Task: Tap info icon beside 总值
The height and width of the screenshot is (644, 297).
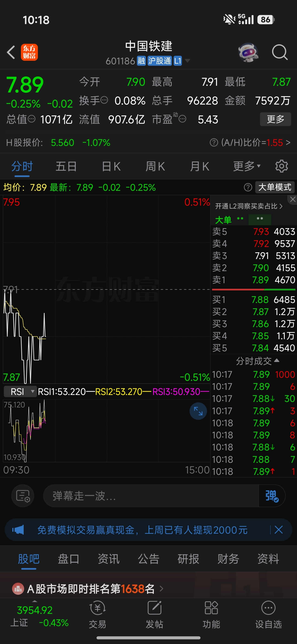Action: (32, 119)
